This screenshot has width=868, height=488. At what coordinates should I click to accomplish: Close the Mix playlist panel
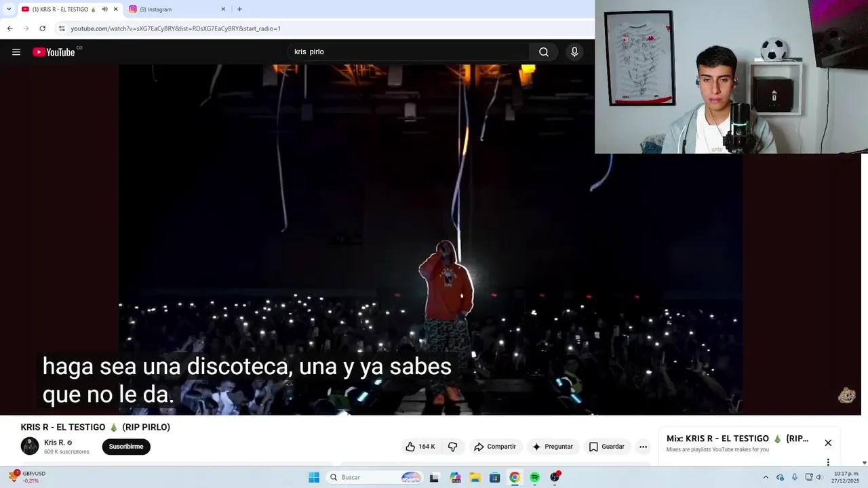(x=828, y=443)
